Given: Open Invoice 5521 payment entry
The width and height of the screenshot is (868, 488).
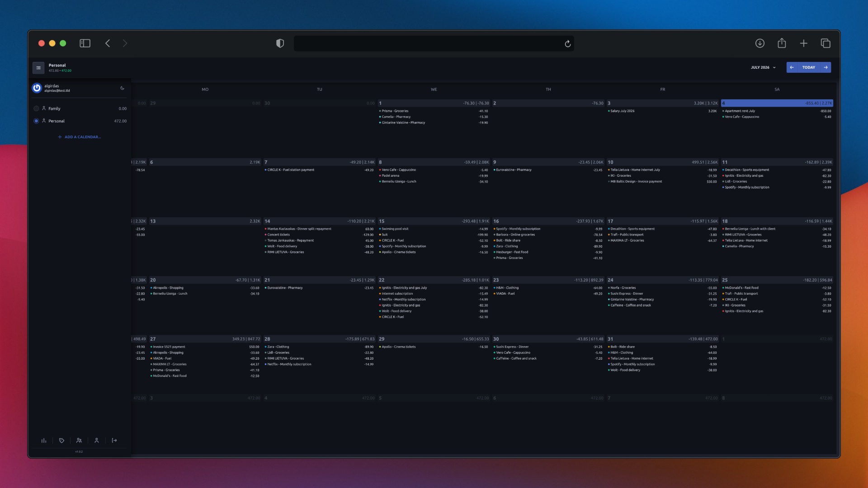Looking at the screenshot, I should [205, 347].
